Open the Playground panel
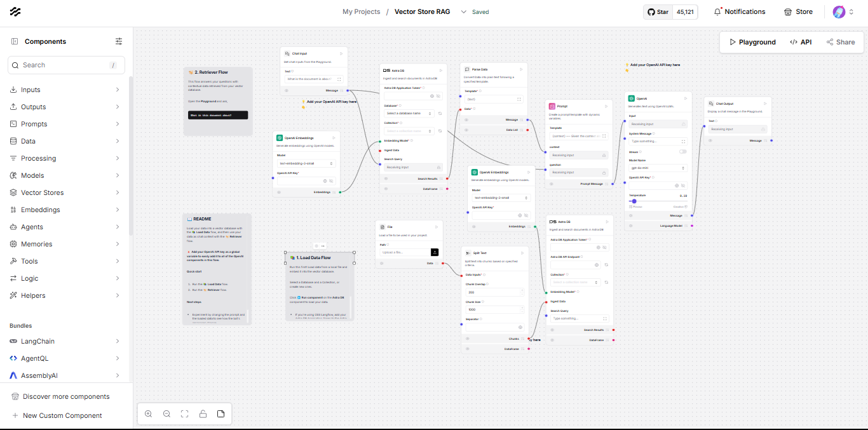Screen dimensions: 868x430 (752, 42)
